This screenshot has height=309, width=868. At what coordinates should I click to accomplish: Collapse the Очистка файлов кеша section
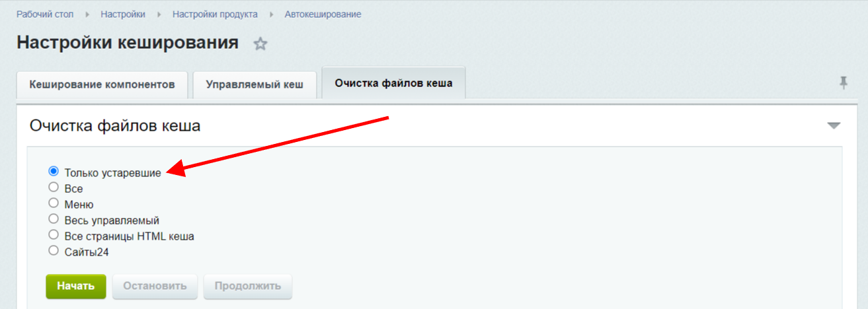[834, 125]
